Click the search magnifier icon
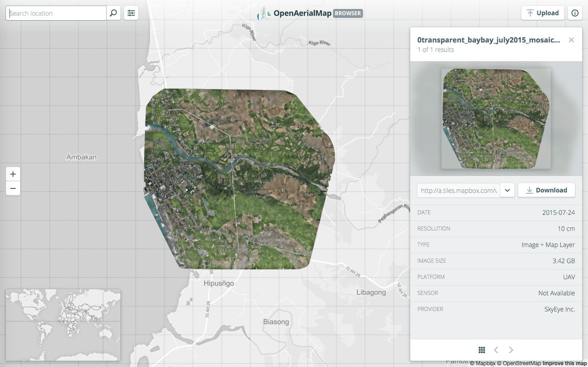588x367 pixels. [x=113, y=13]
